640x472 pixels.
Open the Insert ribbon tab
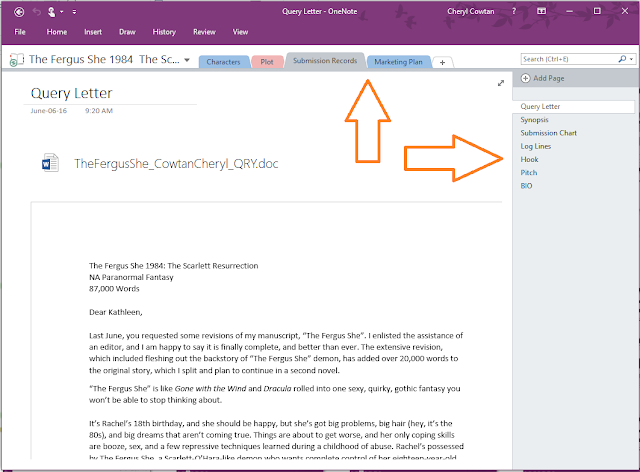point(93,32)
